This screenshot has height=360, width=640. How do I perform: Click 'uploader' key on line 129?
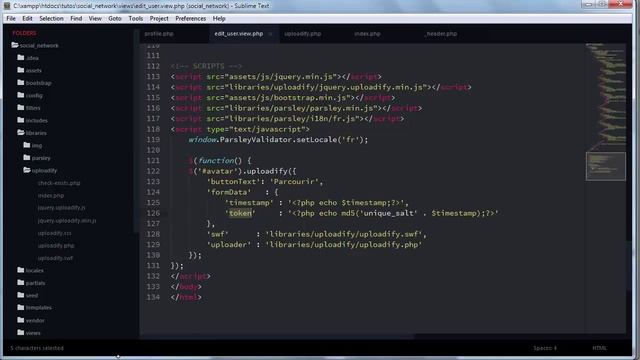(x=229, y=245)
